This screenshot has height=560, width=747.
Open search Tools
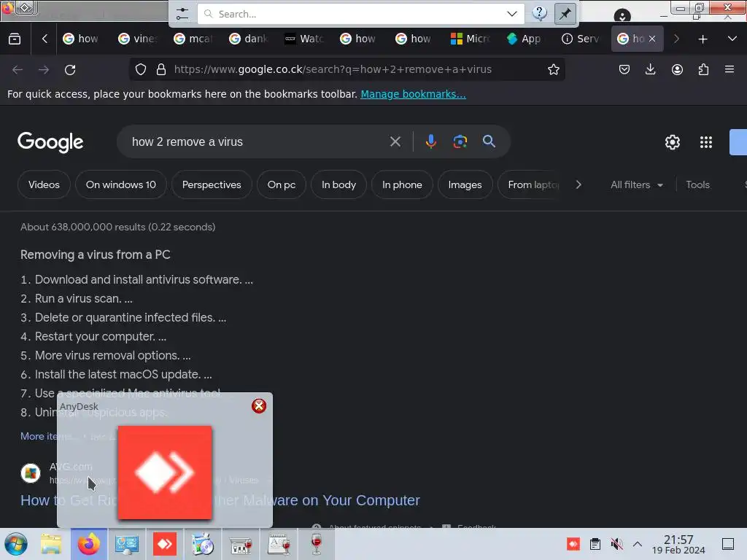point(697,184)
